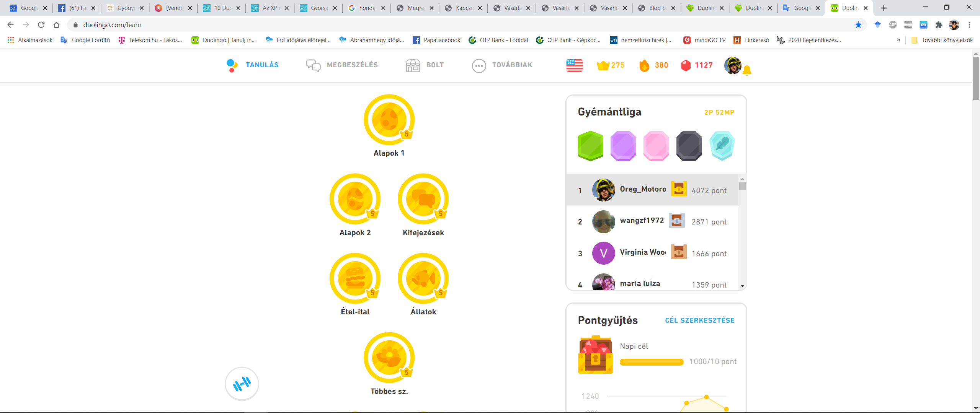The width and height of the screenshot is (980, 413).
Task: Close the Blog browser tab
Action: [673, 8]
